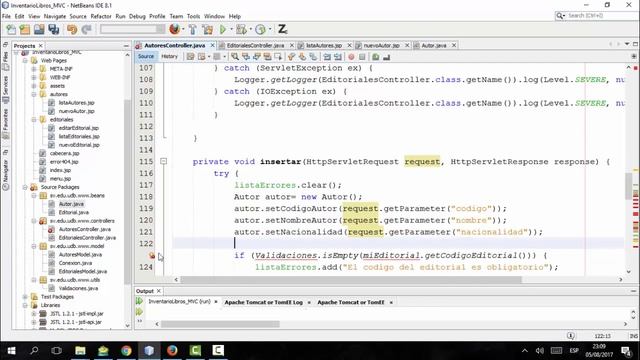Click the Stop macro recording icon
The image size is (640, 360).
click(362, 57)
